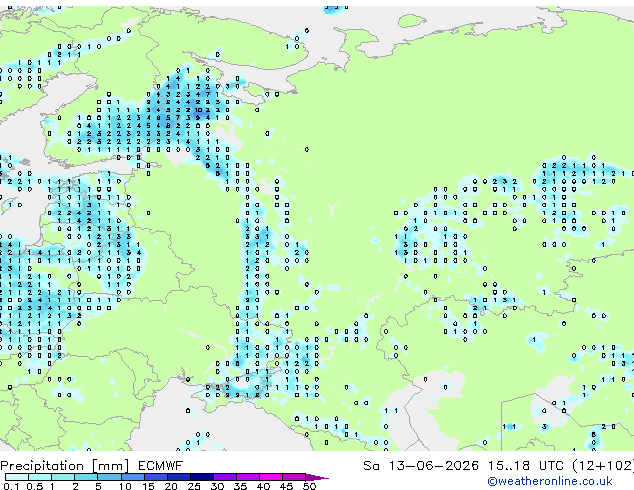Click the legend label "10"
Image resolution: width=634 pixels, height=490 pixels.
[125, 486]
